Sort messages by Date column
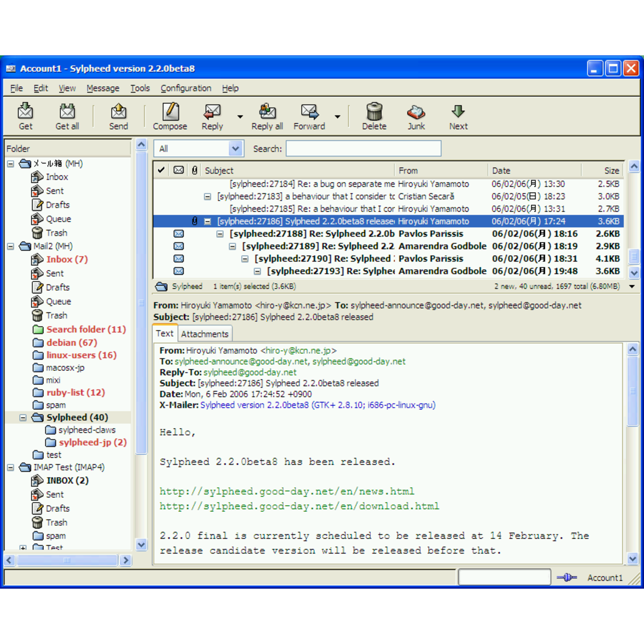Image resolution: width=644 pixels, height=644 pixels. pos(535,170)
